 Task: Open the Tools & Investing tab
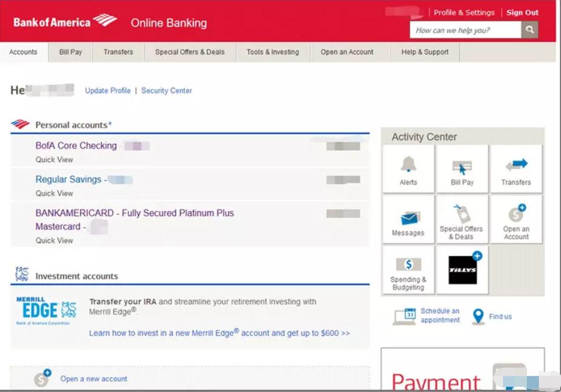pyautogui.click(x=272, y=52)
